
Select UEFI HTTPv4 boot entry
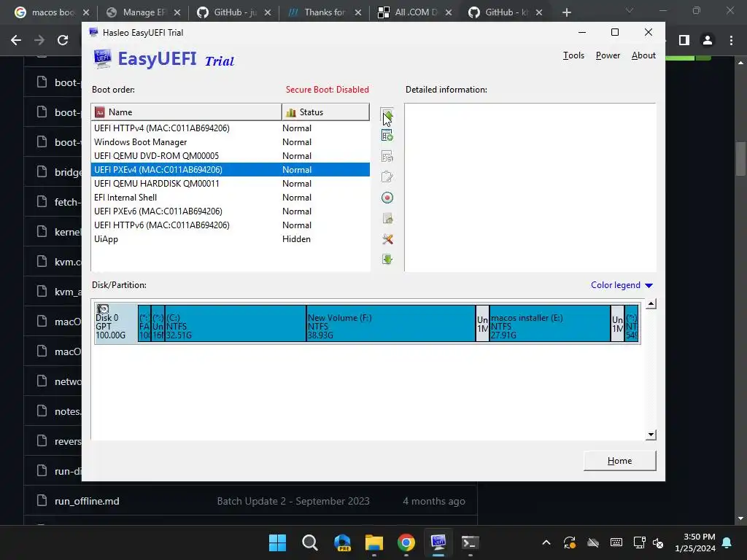[x=230, y=128]
